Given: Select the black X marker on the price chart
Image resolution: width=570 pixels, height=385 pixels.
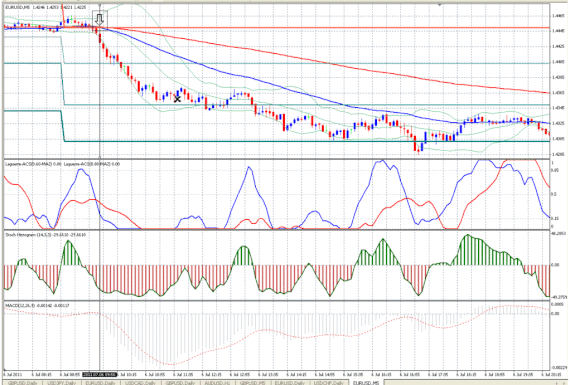Looking at the screenshot, I should pos(177,99).
